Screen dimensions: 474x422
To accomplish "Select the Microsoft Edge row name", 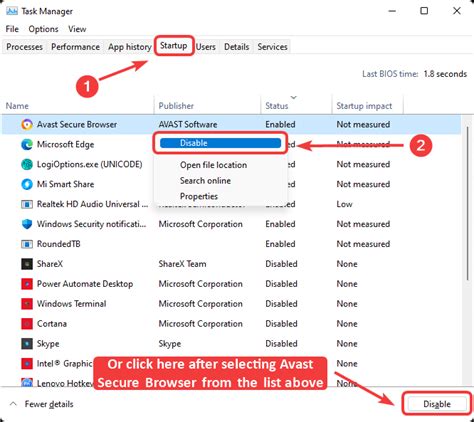I will [x=65, y=144].
